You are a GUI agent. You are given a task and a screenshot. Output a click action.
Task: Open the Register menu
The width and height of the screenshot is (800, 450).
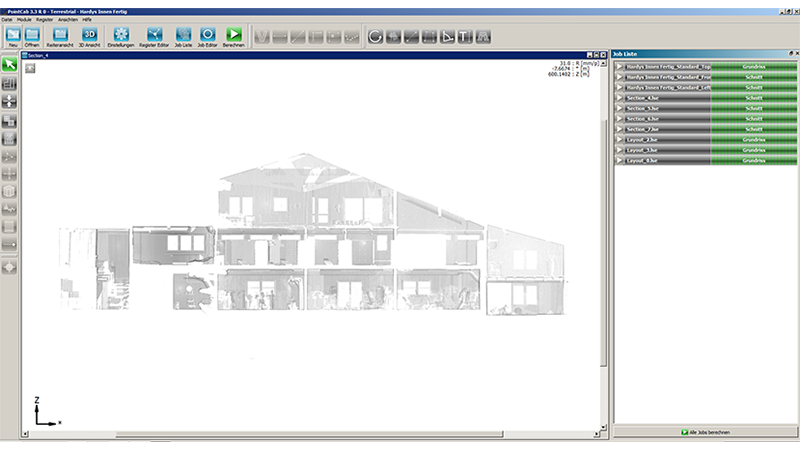pos(44,19)
